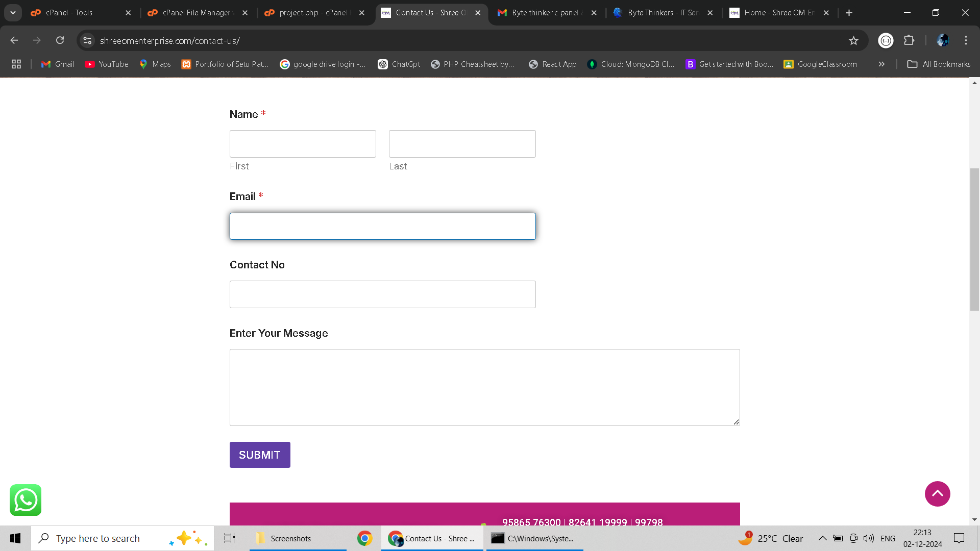Open Windows Task View icon
Viewport: 980px width, 551px height.
pyautogui.click(x=230, y=538)
